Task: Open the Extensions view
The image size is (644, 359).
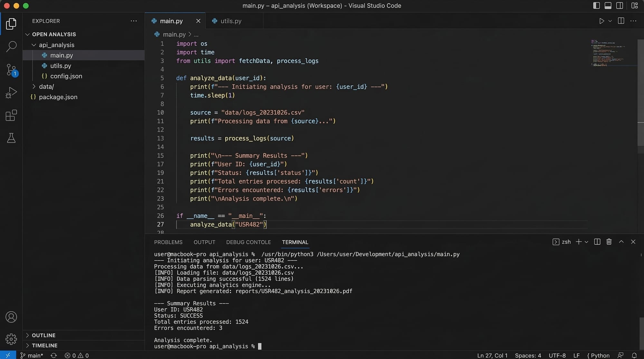Action: (x=11, y=115)
